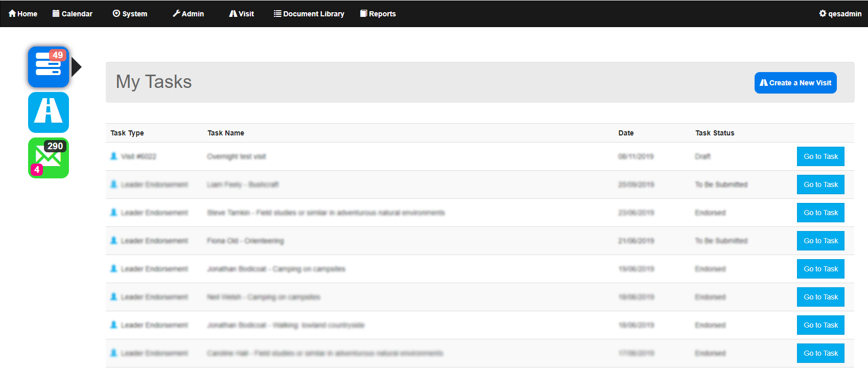Open the Calendar menu

point(73,14)
